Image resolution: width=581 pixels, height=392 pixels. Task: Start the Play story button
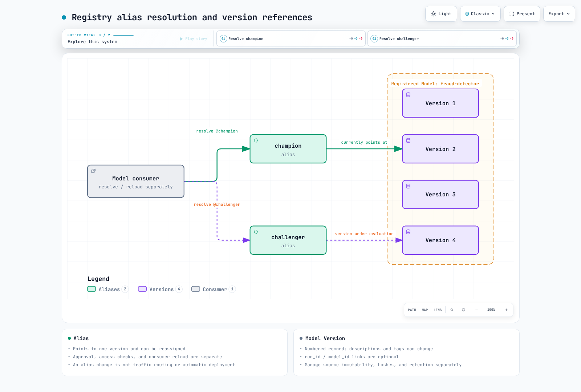[x=194, y=39]
